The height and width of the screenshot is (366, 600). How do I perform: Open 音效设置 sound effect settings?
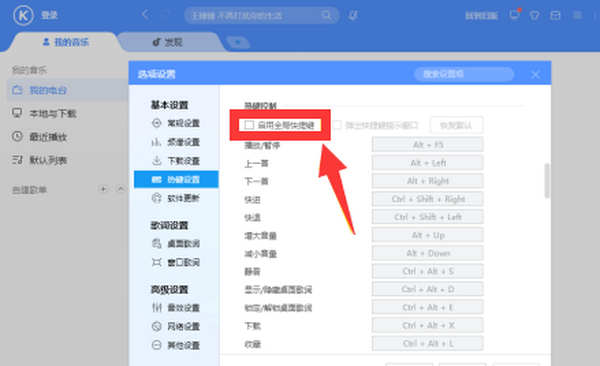(176, 308)
